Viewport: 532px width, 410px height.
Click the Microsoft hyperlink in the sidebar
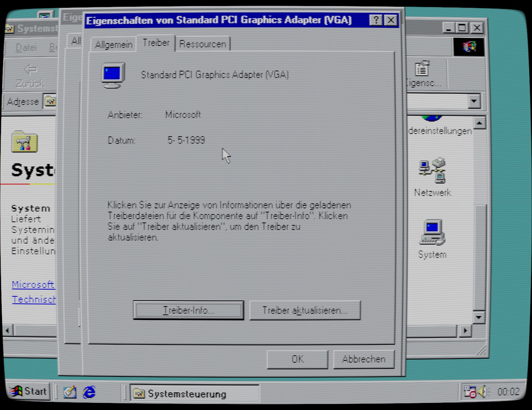click(x=33, y=285)
